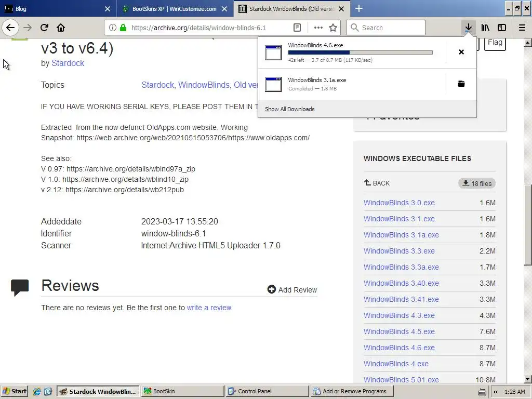This screenshot has height=399, width=532.
Task: Switch to BootSkins XP WinCustomize tab
Action: pyautogui.click(x=175, y=8)
